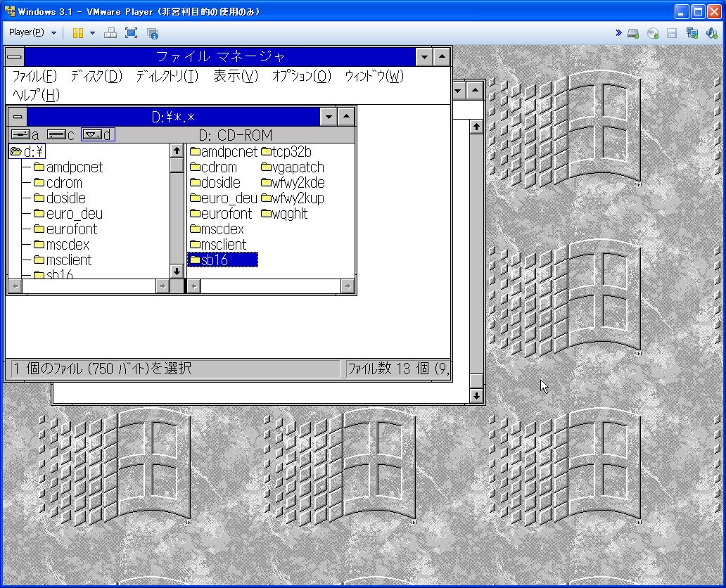Open D:¥*.* child window control menu

(18, 117)
